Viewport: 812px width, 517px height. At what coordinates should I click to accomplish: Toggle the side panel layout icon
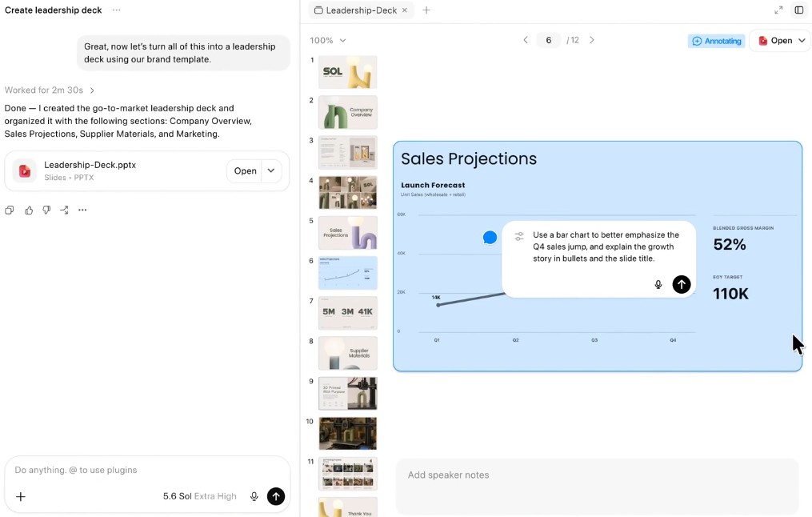[799, 10]
